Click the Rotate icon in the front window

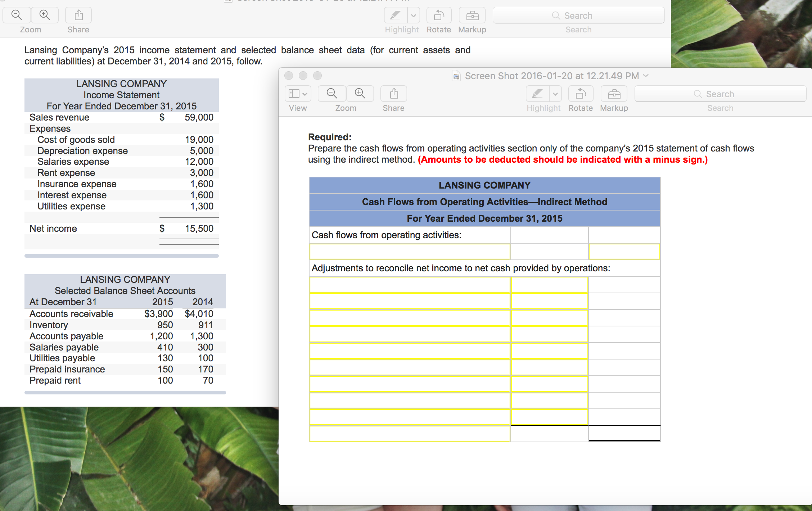pos(580,94)
